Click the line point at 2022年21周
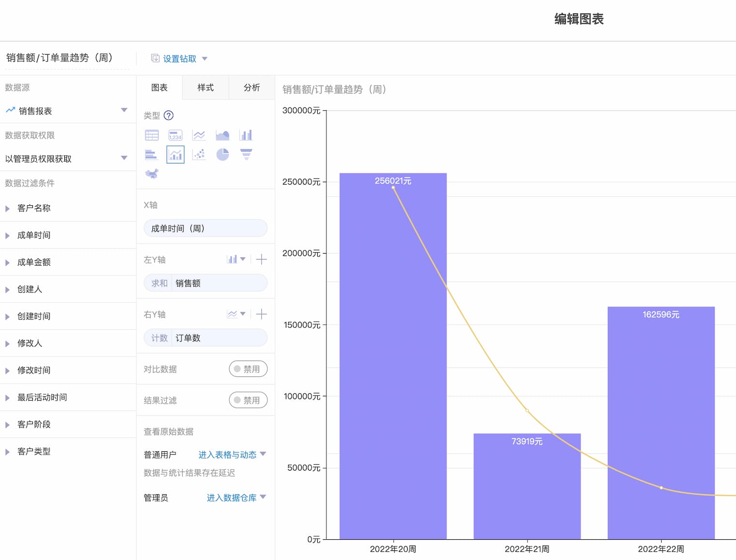736x560 pixels. [x=527, y=411]
